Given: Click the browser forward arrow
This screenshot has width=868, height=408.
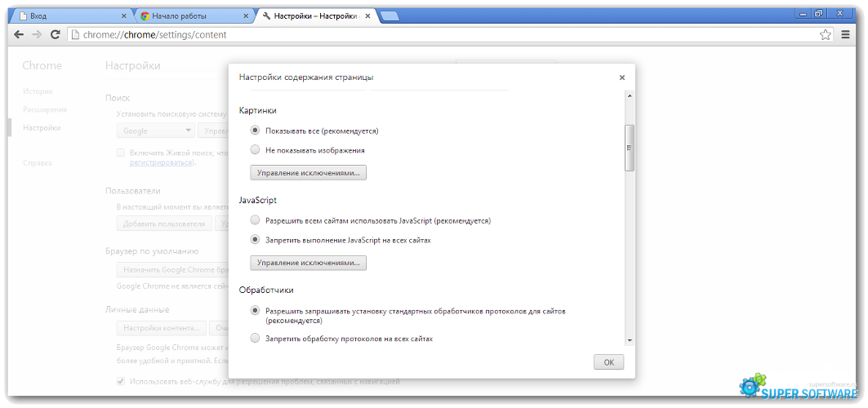Looking at the screenshot, I should [x=37, y=34].
